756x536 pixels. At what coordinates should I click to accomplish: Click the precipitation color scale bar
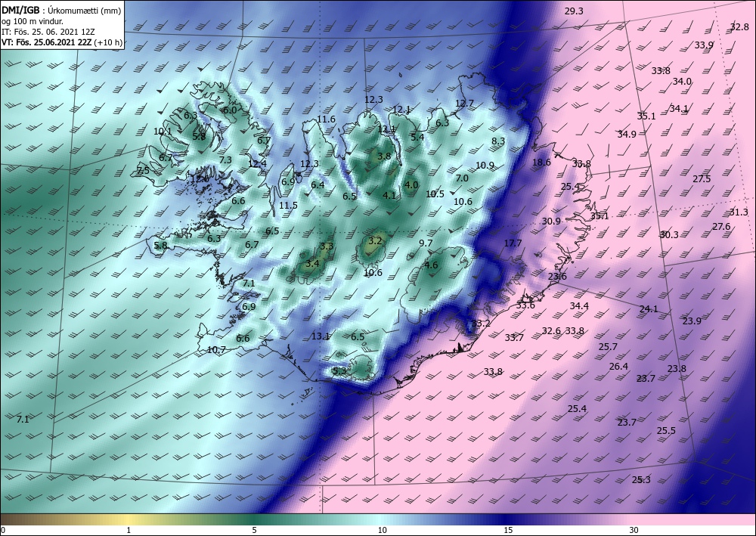coord(378,520)
